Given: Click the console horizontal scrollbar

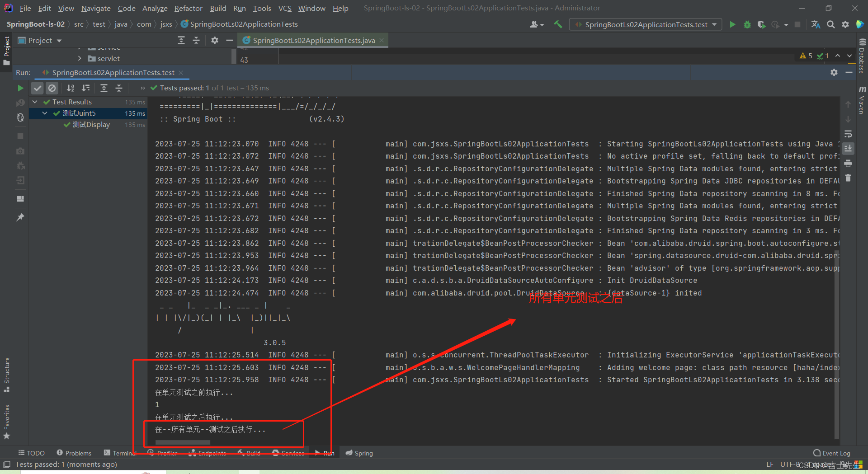Looking at the screenshot, I should (x=182, y=442).
